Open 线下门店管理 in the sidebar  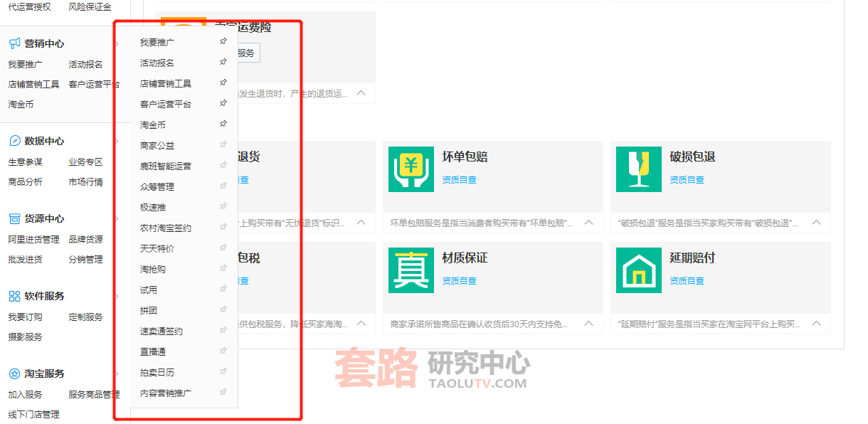34,415
